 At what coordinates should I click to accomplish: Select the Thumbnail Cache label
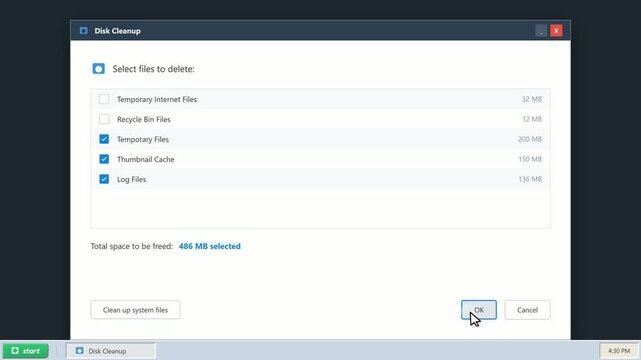pos(146,159)
